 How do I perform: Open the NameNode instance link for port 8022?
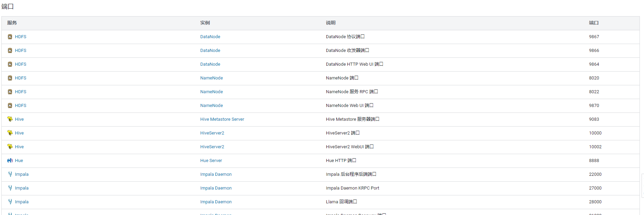tap(212, 92)
